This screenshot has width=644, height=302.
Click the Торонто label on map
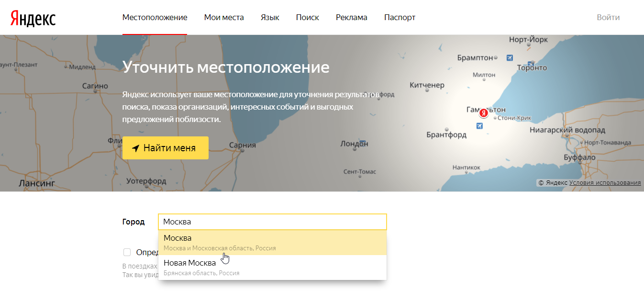(532, 68)
